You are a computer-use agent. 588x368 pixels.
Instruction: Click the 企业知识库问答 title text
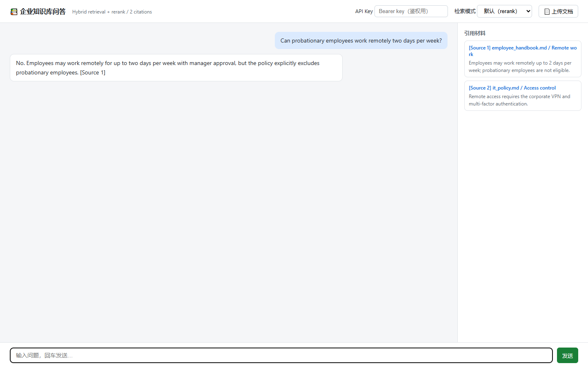(x=43, y=11)
